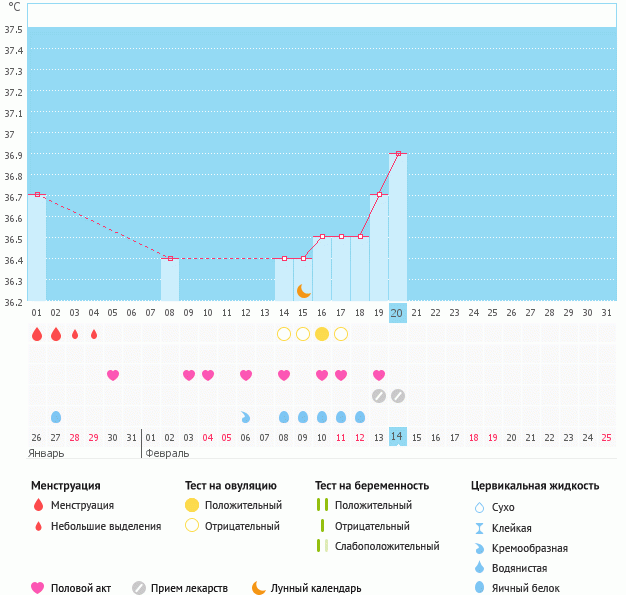Click the moon icon on cycle day 15

[303, 290]
